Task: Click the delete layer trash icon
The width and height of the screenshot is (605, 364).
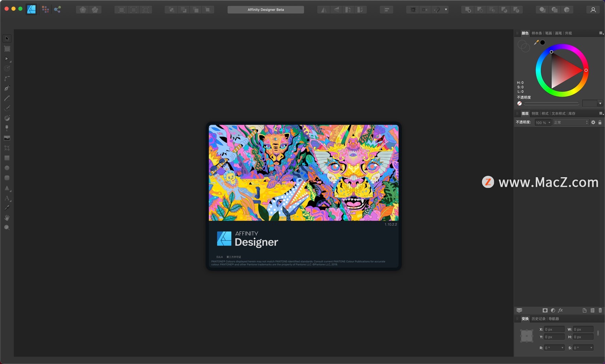Action: coord(600,310)
